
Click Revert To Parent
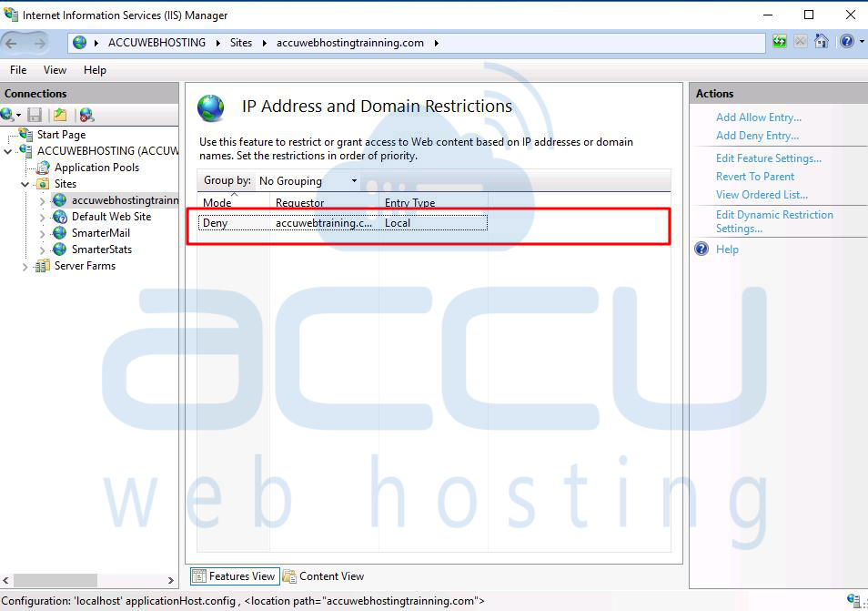coord(755,177)
